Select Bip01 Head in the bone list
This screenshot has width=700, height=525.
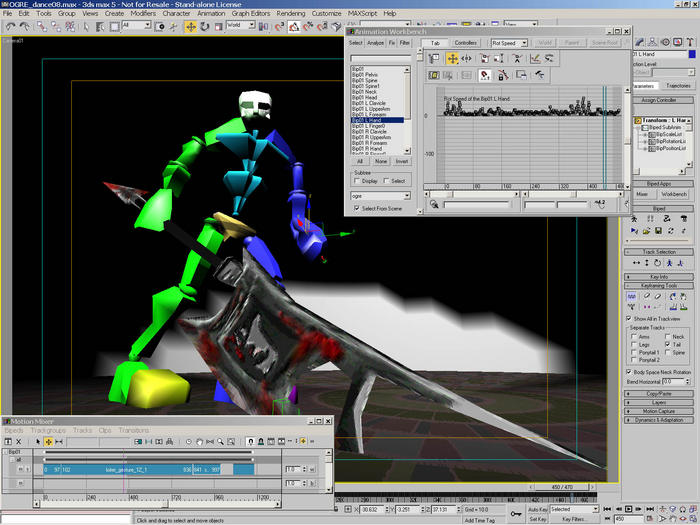click(x=363, y=98)
